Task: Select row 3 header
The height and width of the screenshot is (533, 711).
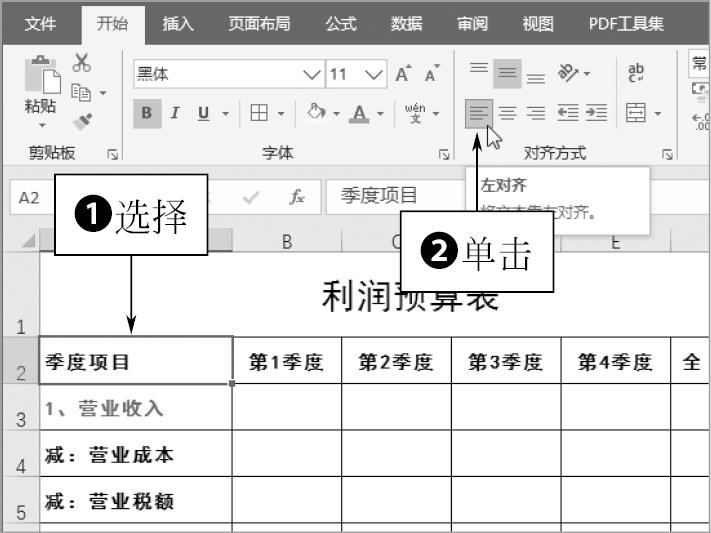Action: point(21,407)
